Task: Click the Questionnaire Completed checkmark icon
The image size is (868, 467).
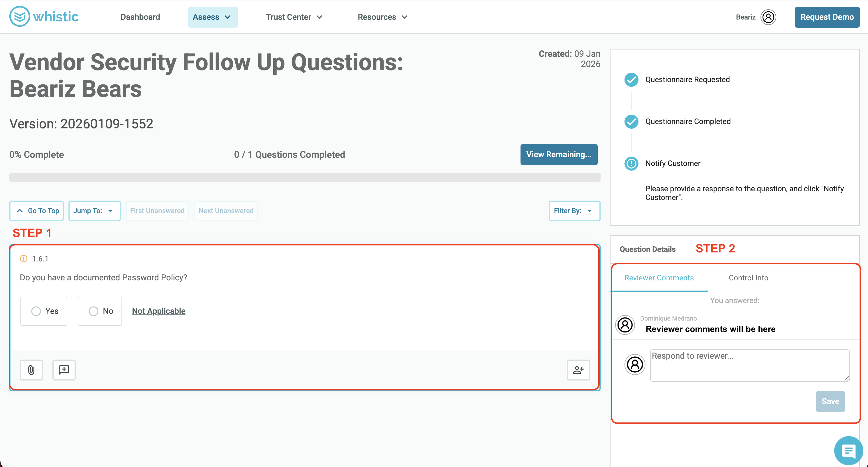Action: [x=631, y=121]
